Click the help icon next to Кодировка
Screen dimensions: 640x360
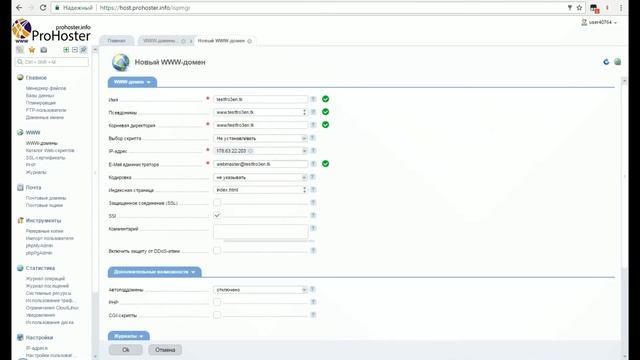pos(312,177)
